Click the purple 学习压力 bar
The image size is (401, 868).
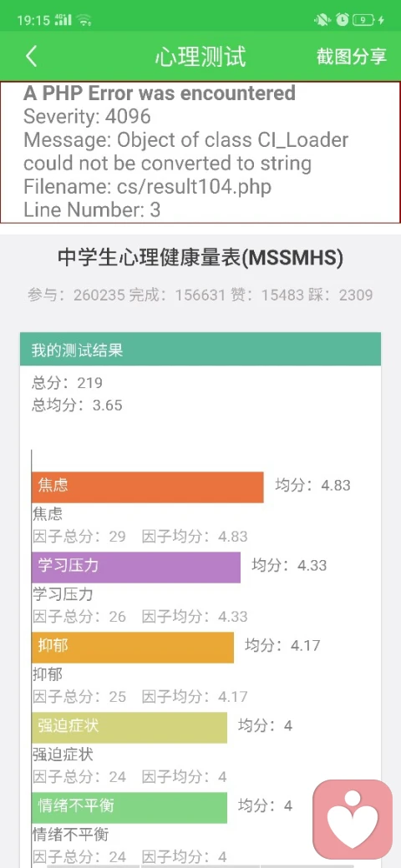pyautogui.click(x=136, y=567)
